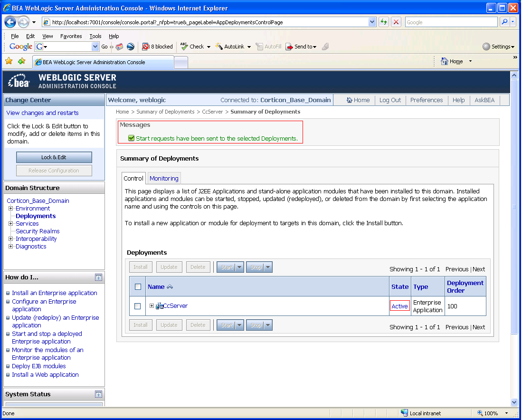522x420 pixels.
Task: Expand the Diagnostics tree node
Action: click(x=10, y=247)
